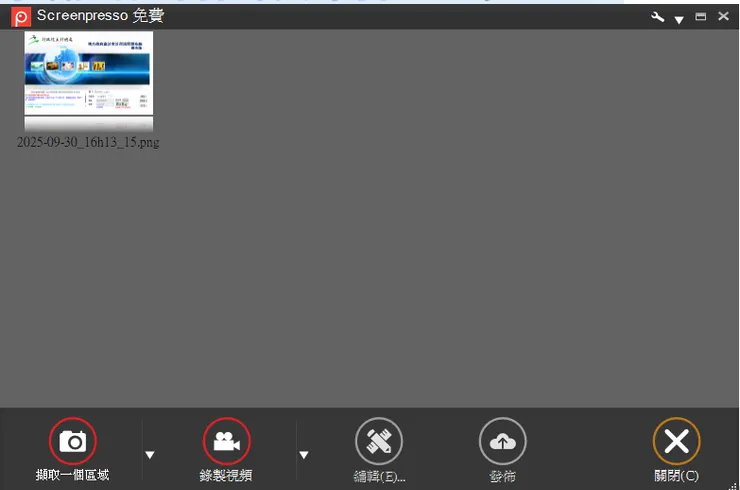
Task: Click the video camera record icon
Action: (227, 441)
